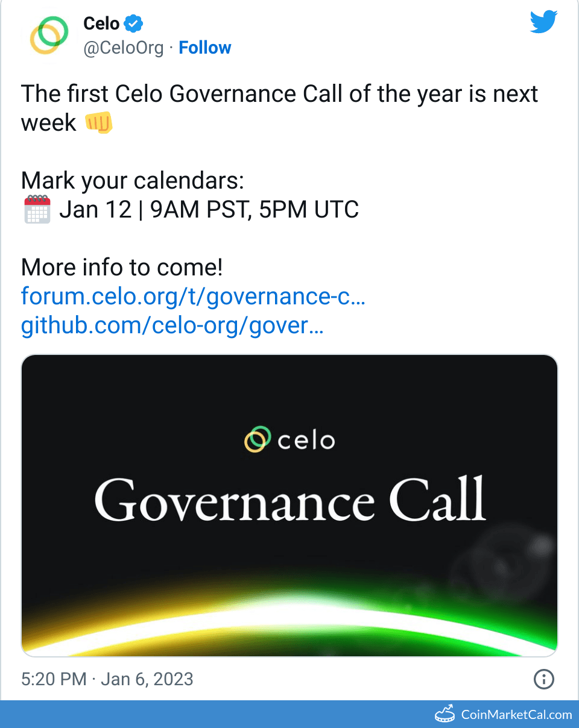Viewport: 579px width, 728px height.
Task: Click the 5:20 PM Jan 6, 2023 timestamp
Action: click(107, 679)
